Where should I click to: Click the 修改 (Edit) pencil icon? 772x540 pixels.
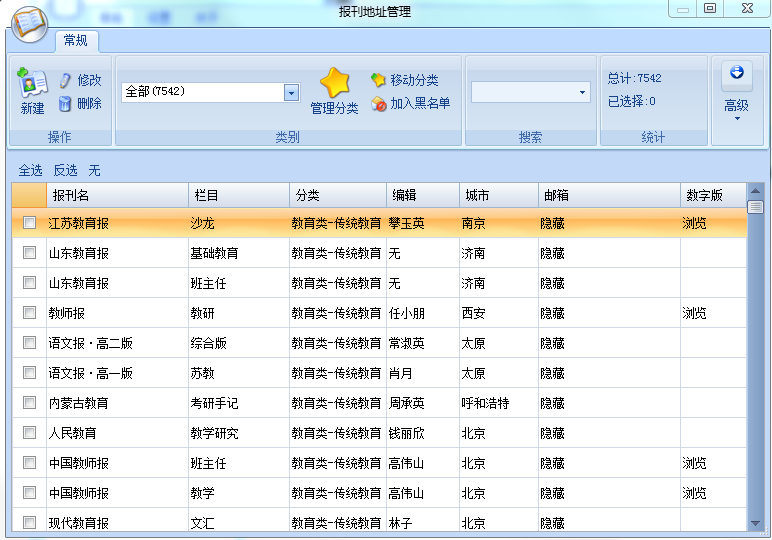tap(66, 80)
